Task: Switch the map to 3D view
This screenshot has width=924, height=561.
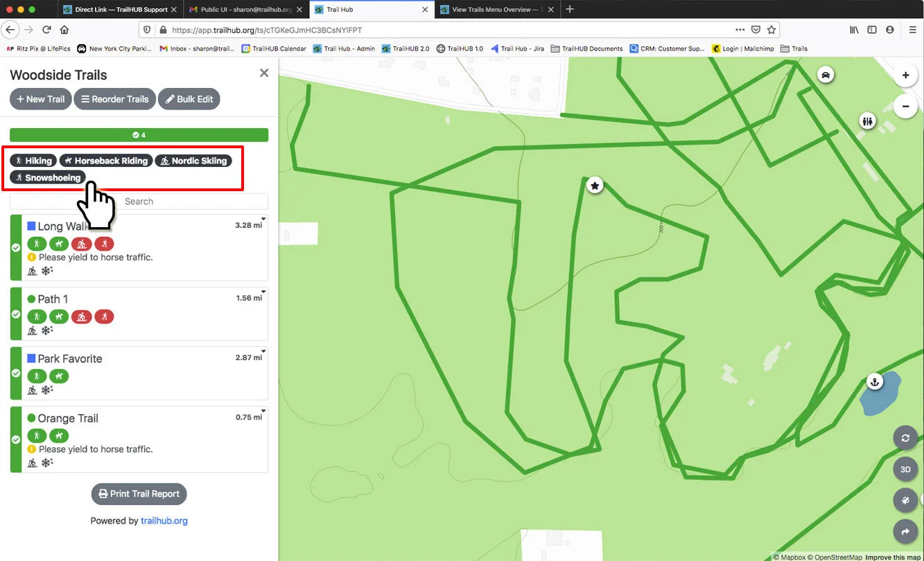Action: click(x=905, y=469)
